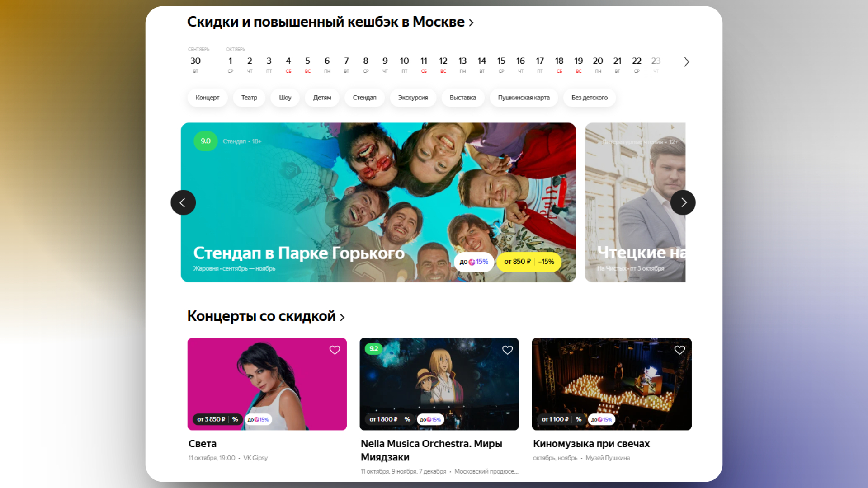Enable the Без детского filter
Viewport: 868px width, 488px height.
pyautogui.click(x=589, y=98)
